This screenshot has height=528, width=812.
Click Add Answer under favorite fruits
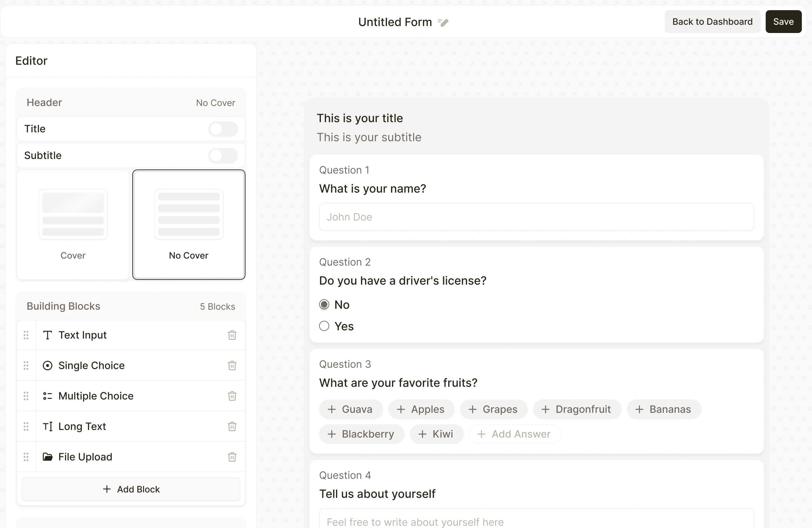514,434
